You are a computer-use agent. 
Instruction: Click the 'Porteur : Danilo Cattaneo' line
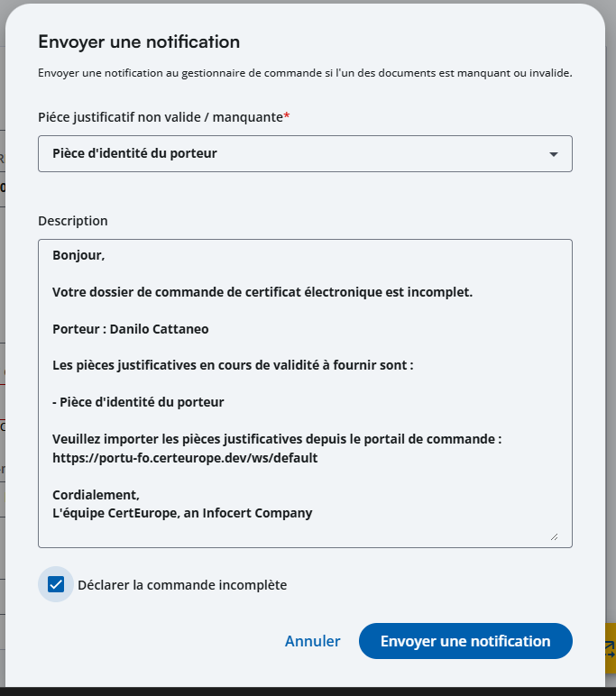pos(131,329)
